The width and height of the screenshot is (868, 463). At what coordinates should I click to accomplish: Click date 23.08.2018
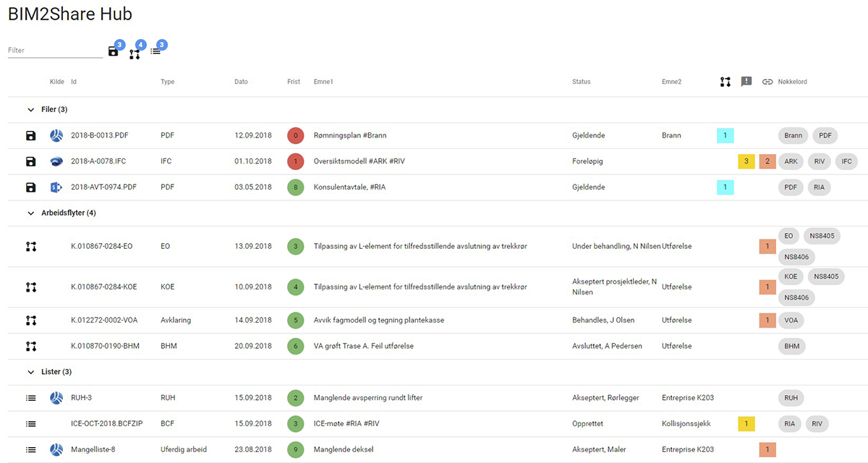[253, 450]
